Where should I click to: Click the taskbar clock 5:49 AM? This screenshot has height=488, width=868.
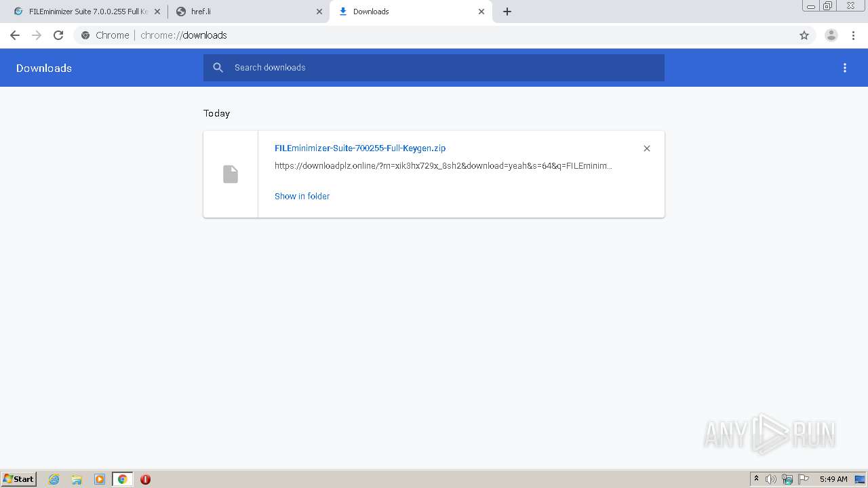click(833, 479)
